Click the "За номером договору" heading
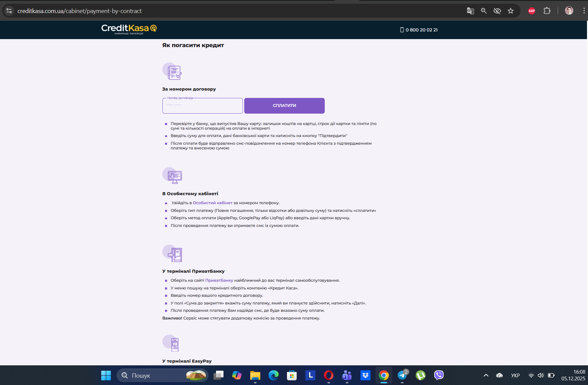 (x=189, y=89)
